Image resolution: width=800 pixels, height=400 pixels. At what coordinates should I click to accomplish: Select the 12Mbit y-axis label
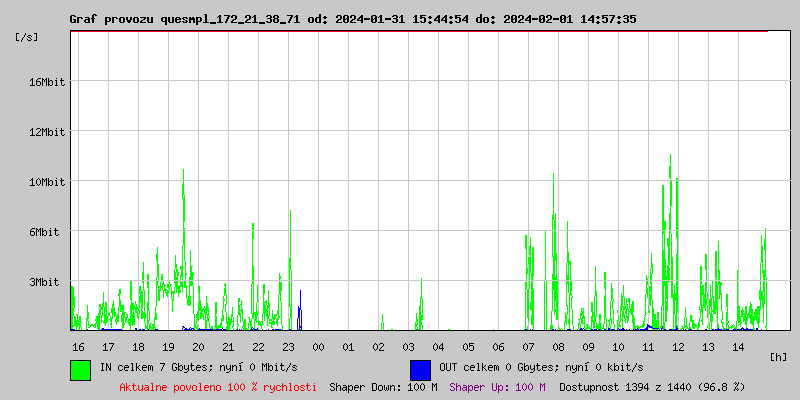coord(47,132)
